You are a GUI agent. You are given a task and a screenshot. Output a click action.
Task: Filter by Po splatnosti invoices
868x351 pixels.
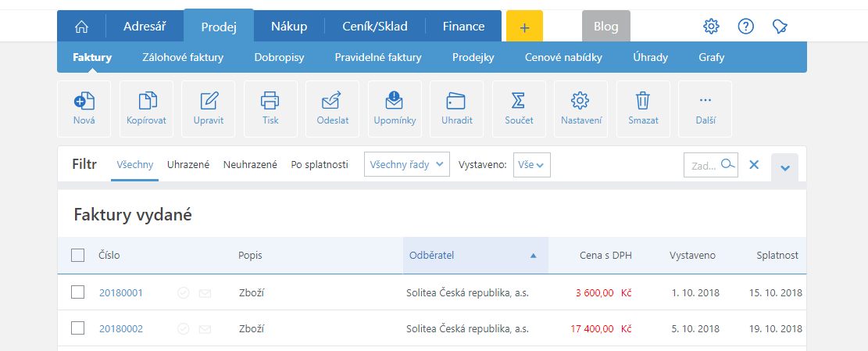point(320,164)
